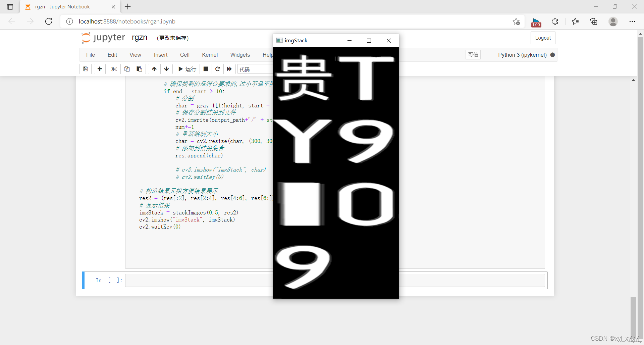Run the cell with the 运行 button
644x345 pixels.
187,69
